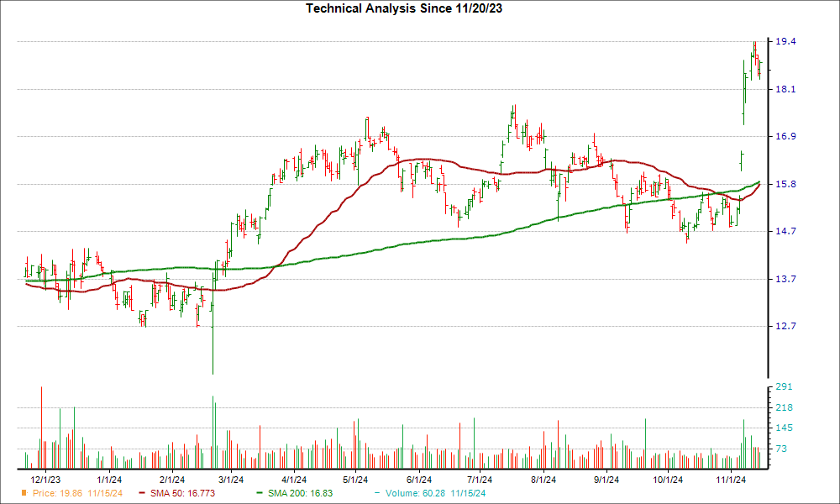Viewport: 840px width, 504px height.
Task: Click the 2/1/24 date label
Action: [x=172, y=480]
